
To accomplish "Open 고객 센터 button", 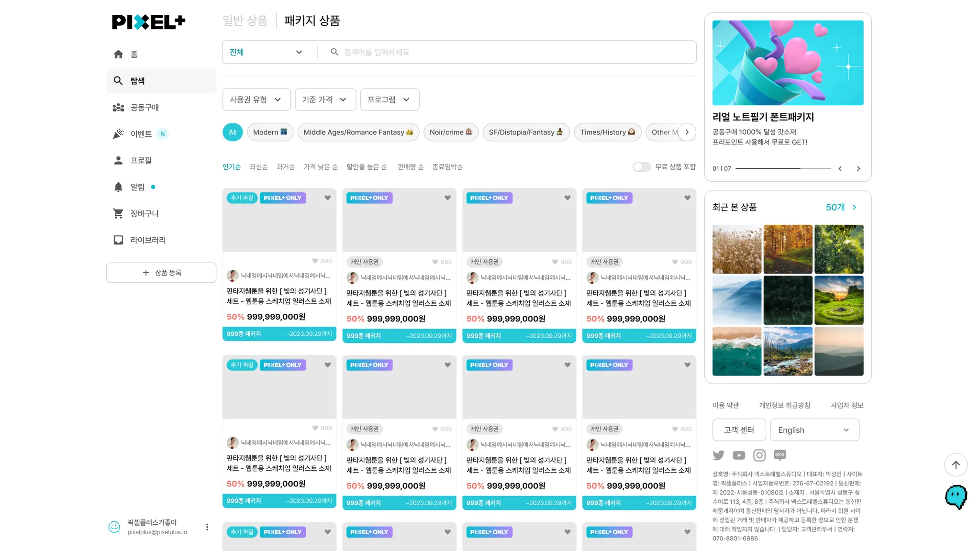I will click(x=739, y=430).
